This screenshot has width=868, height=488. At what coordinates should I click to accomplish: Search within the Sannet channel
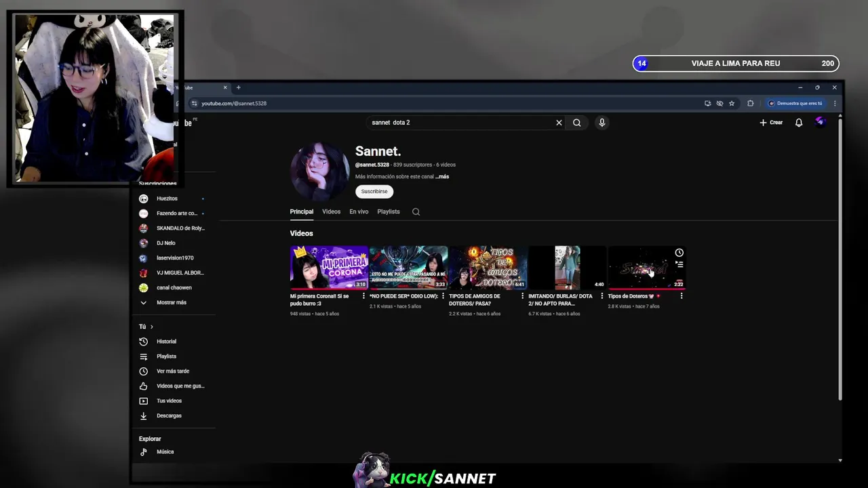416,211
